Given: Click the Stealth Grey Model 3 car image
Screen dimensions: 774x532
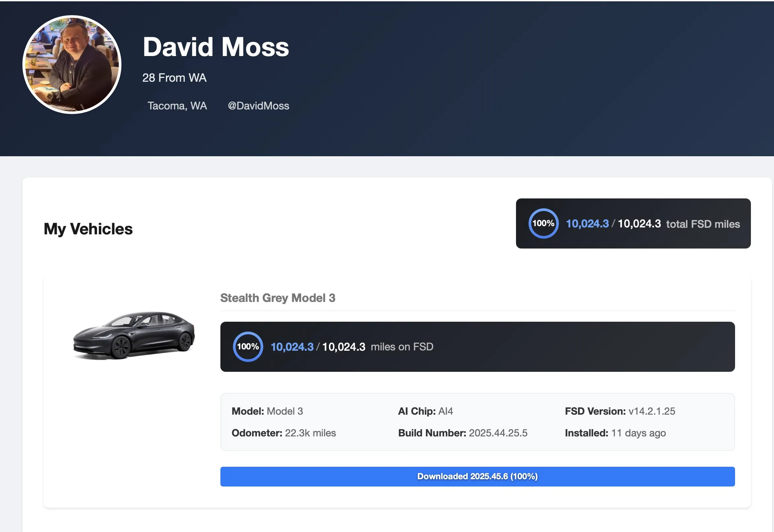Looking at the screenshot, I should pos(133,335).
